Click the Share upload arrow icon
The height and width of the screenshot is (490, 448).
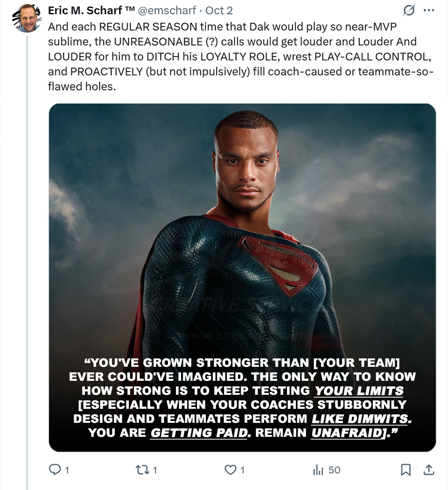point(429,470)
